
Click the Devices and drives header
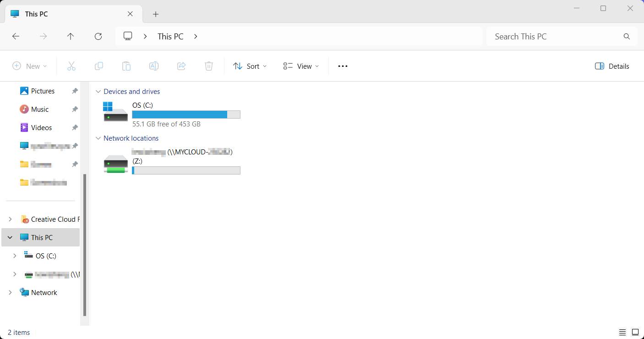[x=132, y=92]
